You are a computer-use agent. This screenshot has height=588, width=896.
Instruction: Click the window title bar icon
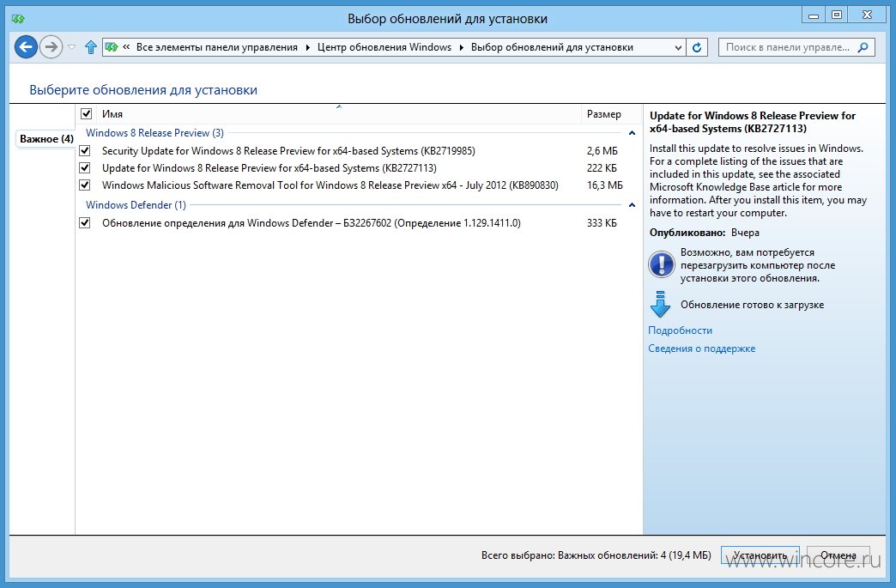(18, 19)
